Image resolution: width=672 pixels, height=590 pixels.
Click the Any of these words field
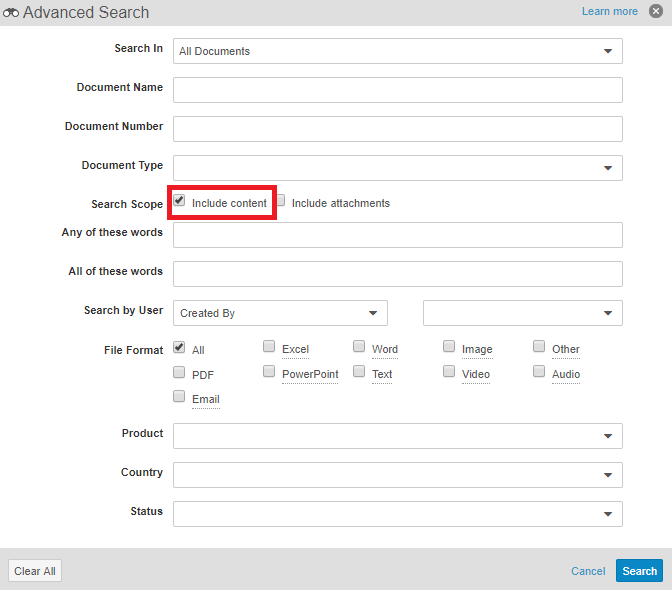[397, 235]
